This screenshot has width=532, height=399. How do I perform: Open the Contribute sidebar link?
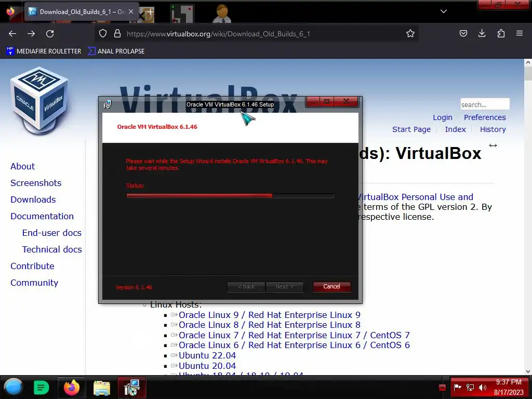click(x=32, y=266)
